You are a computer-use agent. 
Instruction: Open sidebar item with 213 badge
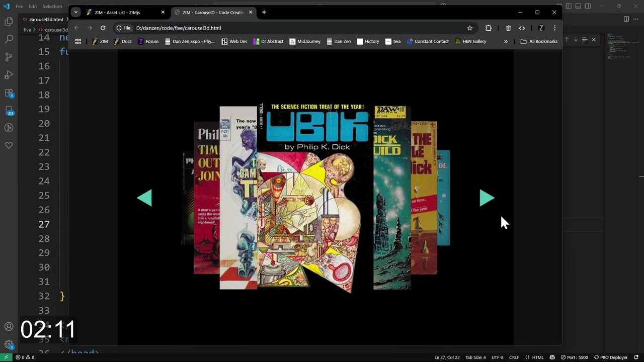click(9, 110)
